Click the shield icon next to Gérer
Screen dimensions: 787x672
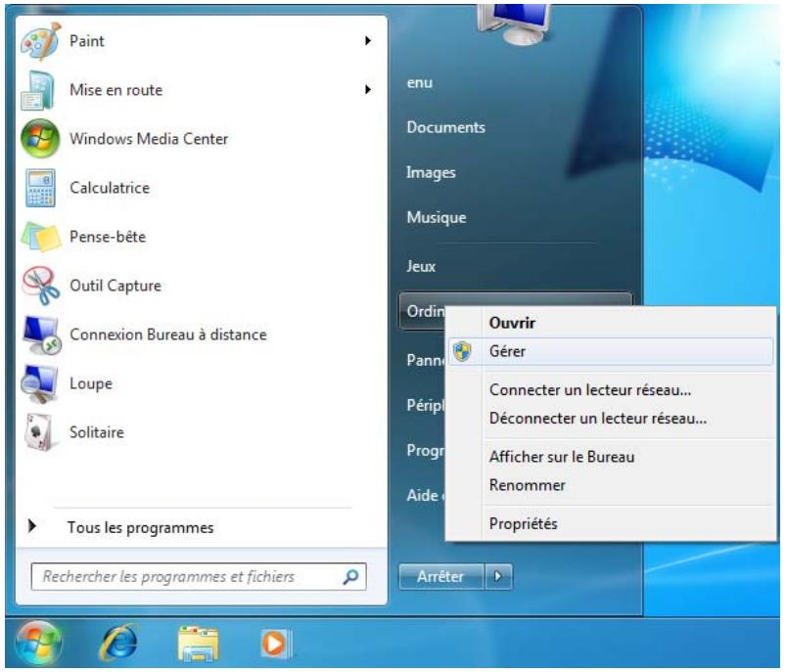462,351
